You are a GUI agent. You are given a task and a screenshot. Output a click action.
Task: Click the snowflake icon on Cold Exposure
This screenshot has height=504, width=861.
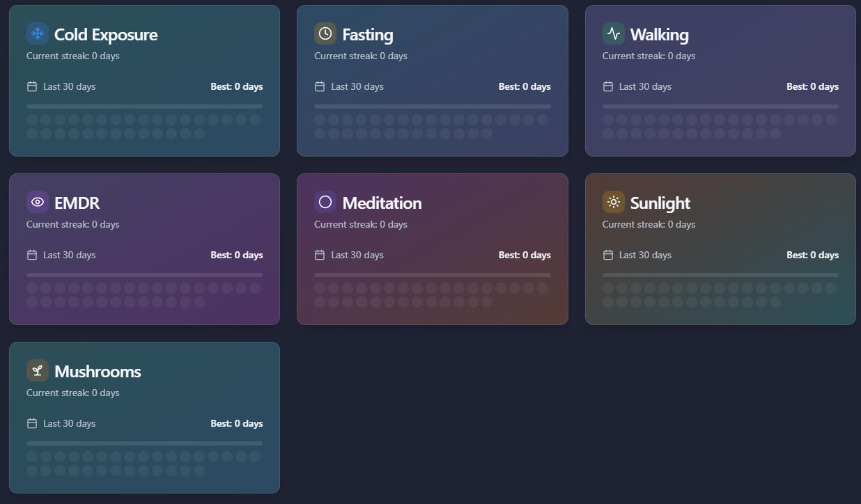tap(38, 33)
